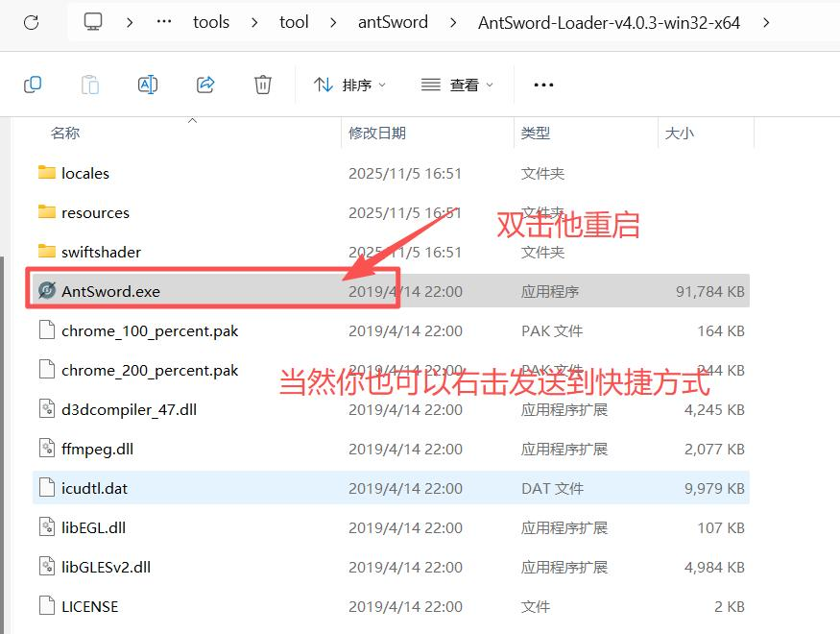Click the 164 KB size cell
Screen dimensions: 840x634
point(721,331)
